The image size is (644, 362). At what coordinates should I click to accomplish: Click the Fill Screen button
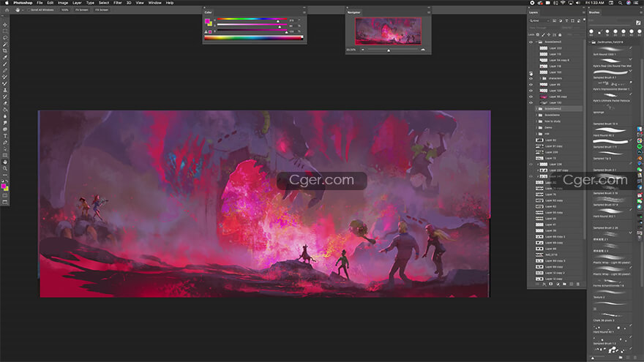[102, 10]
